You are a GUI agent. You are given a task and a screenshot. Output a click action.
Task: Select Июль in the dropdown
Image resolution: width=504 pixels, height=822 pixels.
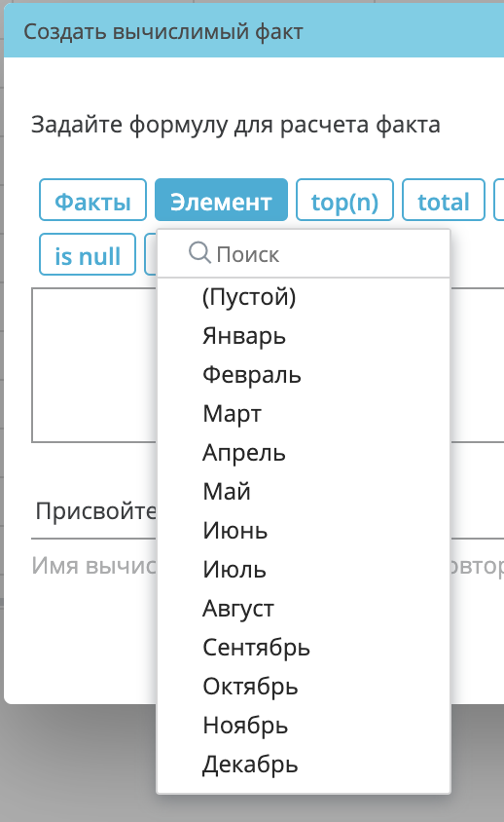pyautogui.click(x=304, y=570)
